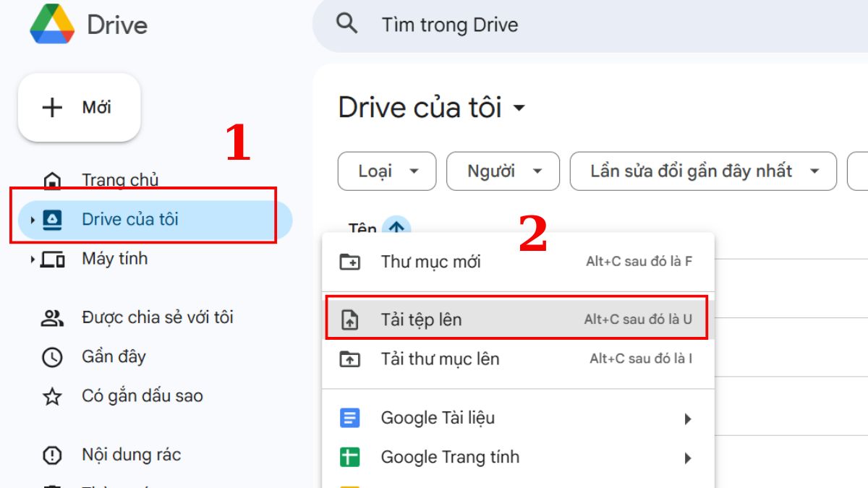Open 'Nội dung rác' spam section
Image resolution: width=868 pixels, height=488 pixels.
[x=131, y=455]
